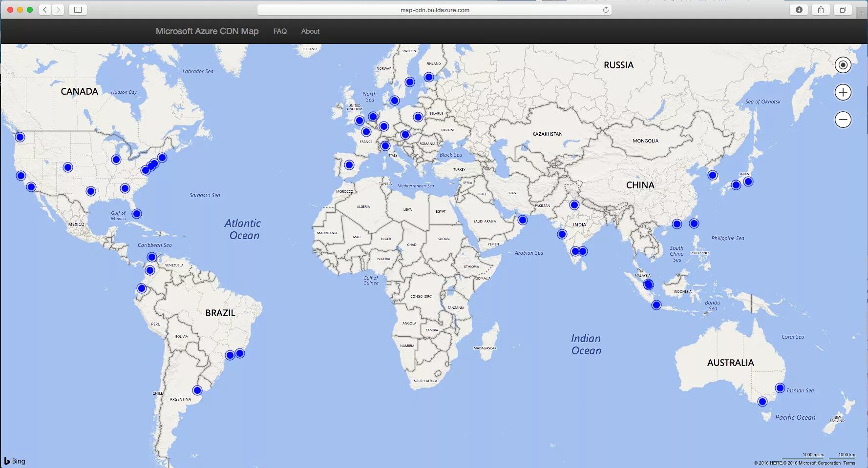
Task: Open the About page
Action: click(310, 31)
